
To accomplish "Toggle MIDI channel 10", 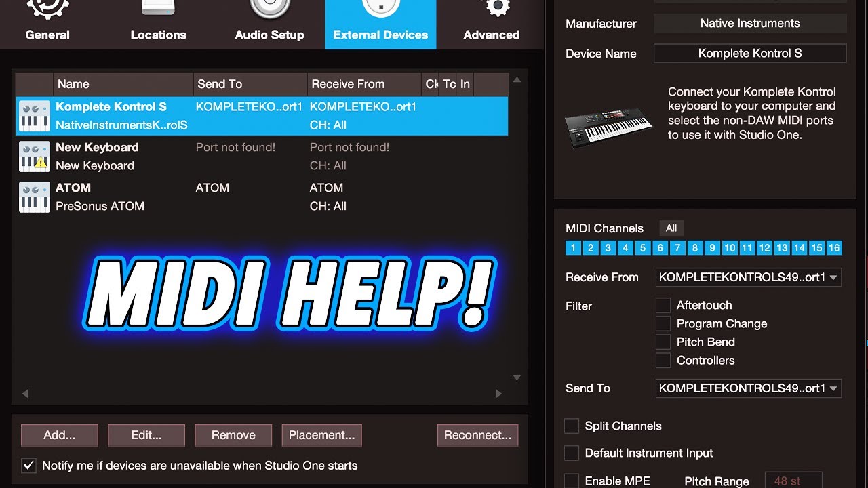I will pyautogui.click(x=730, y=248).
